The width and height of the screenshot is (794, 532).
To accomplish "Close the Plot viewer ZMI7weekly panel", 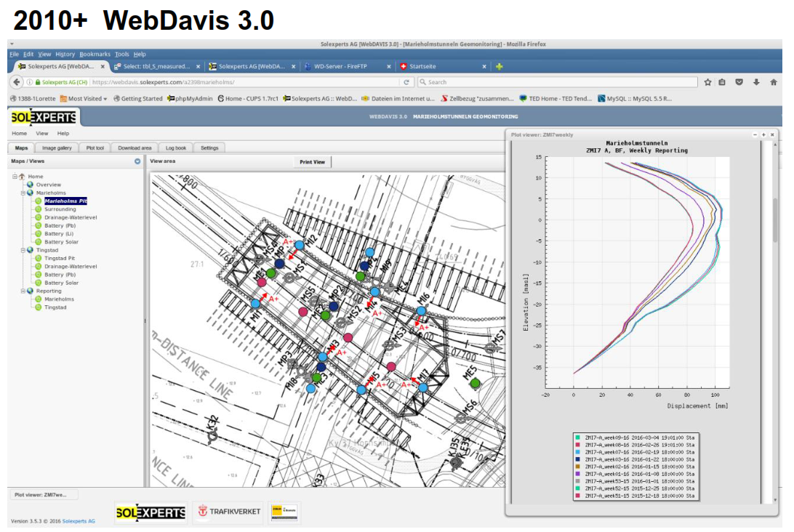I will [x=772, y=134].
